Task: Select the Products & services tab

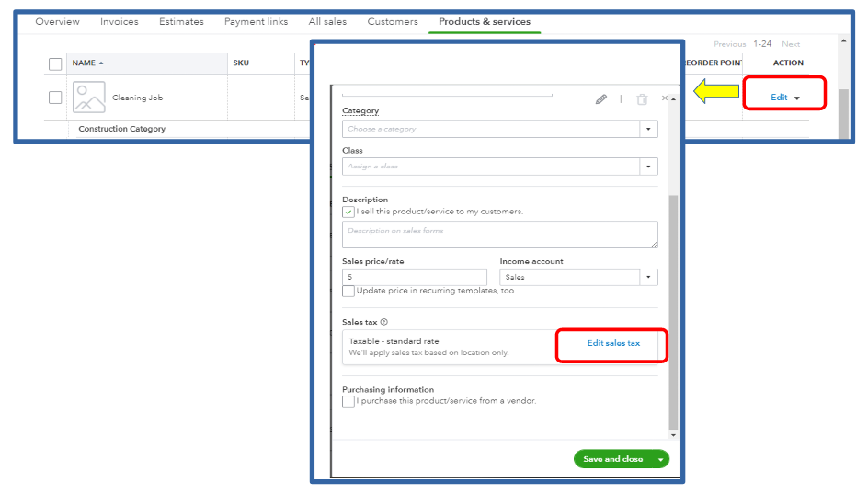Action: pos(485,21)
